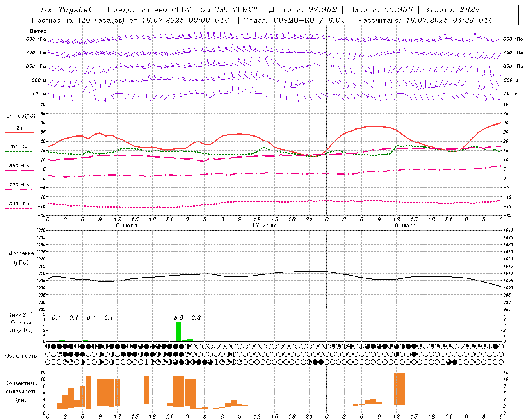This screenshot has height=420, width=525.
Task: Click the '500 гПа' temperature legend entry
Action: 19,204
